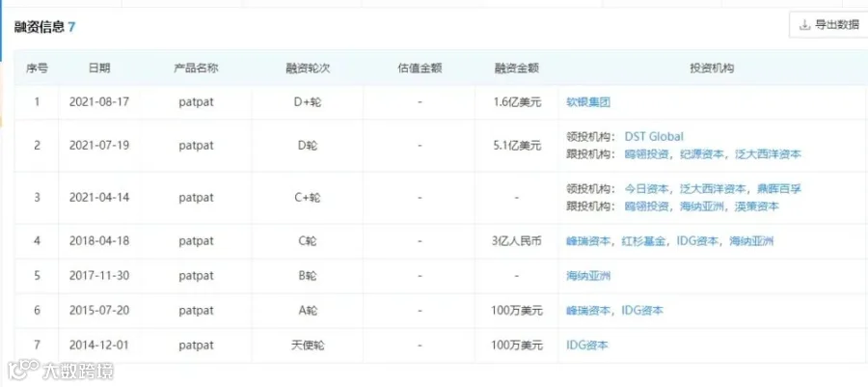The image size is (868, 387).
Task: Click the 5.1亿美元 amount cell
Action: pyautogui.click(x=517, y=146)
